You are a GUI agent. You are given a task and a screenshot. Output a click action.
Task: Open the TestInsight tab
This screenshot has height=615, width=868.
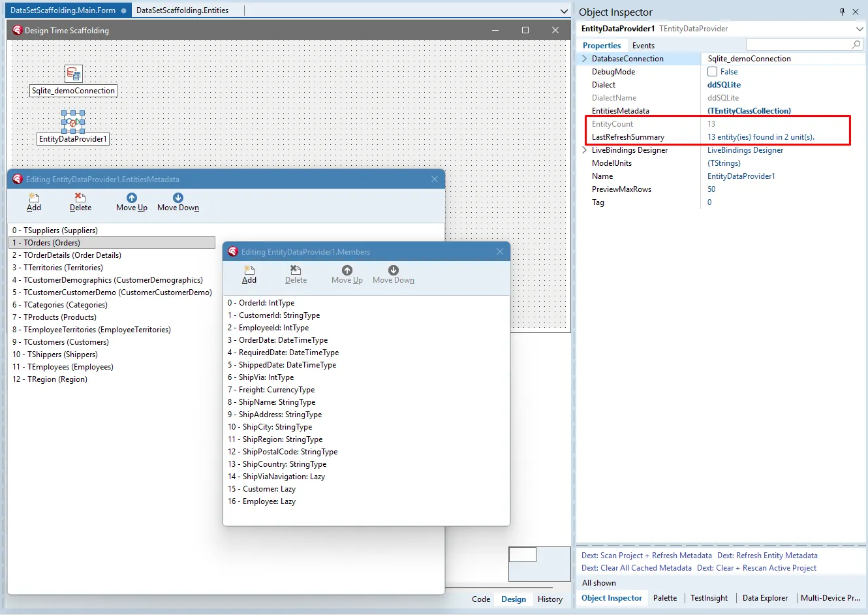pyautogui.click(x=709, y=598)
